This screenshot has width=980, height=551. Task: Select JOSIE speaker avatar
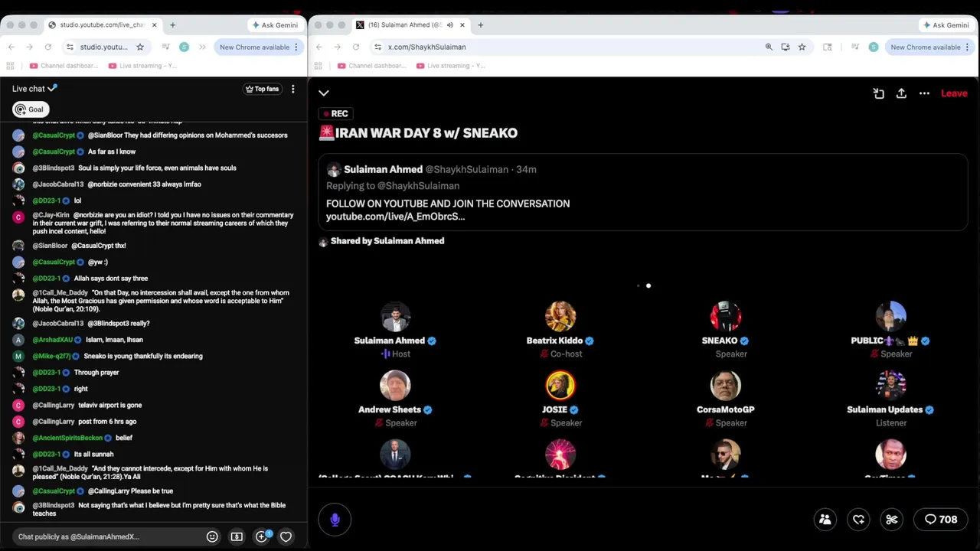(x=560, y=386)
